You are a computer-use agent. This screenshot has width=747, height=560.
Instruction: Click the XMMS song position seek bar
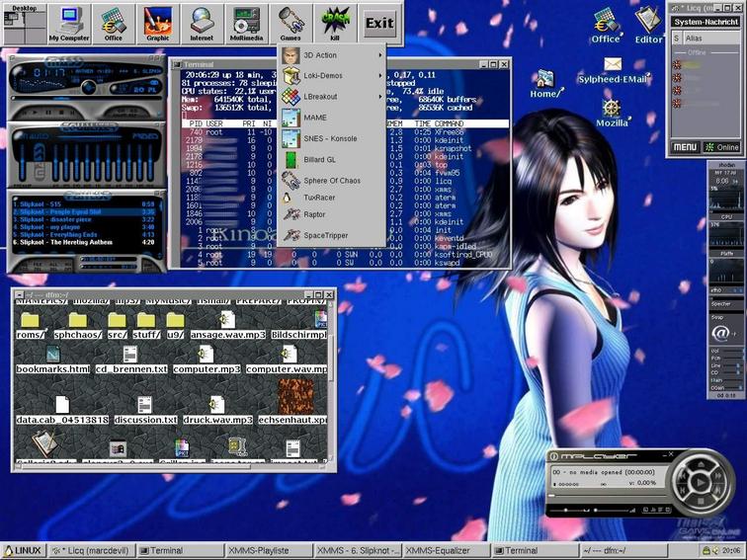point(87,99)
